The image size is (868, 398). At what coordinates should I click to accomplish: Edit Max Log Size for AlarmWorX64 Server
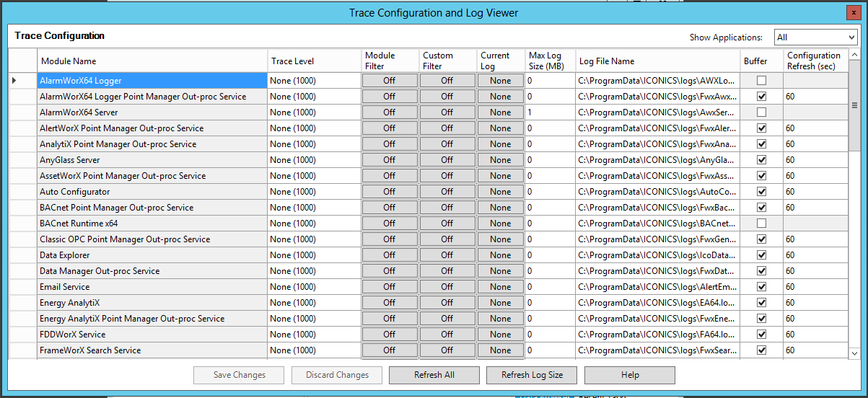550,112
